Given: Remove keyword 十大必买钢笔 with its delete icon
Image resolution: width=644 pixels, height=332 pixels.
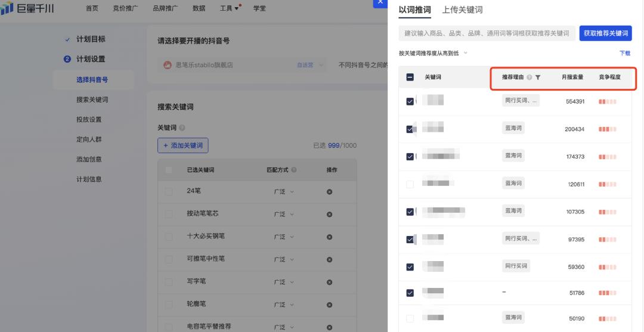Looking at the screenshot, I should 329,237.
